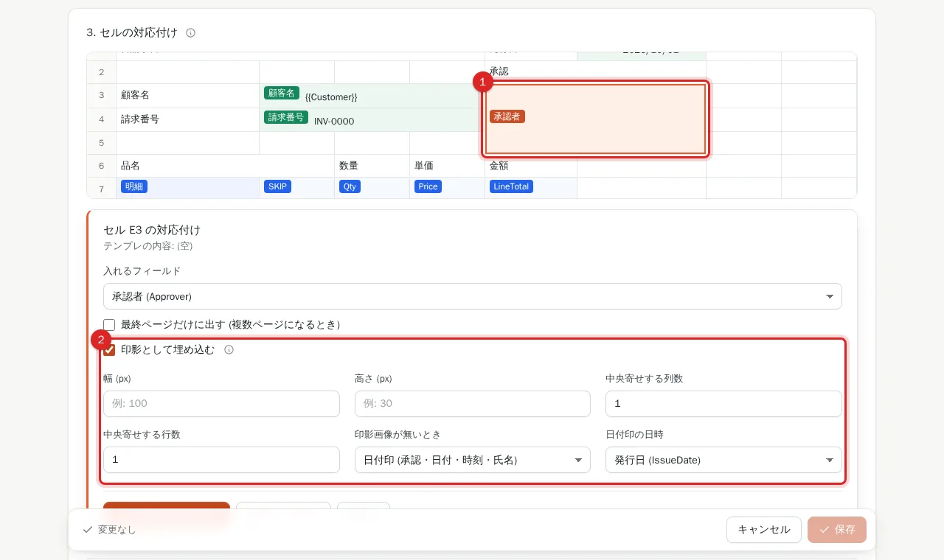
Task: Open the 日付印の日時 dropdown
Action: pyautogui.click(x=723, y=460)
